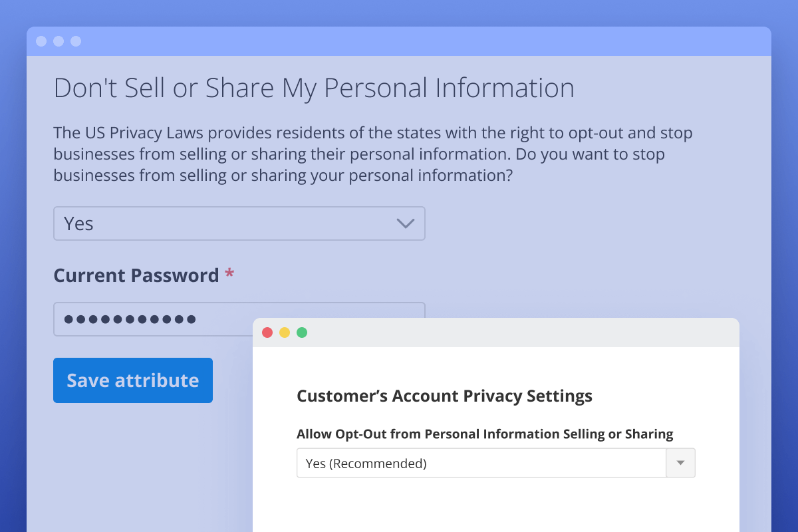Click the leftmost white dot in the browser titlebar
Image resolution: width=798 pixels, height=532 pixels.
[43, 41]
